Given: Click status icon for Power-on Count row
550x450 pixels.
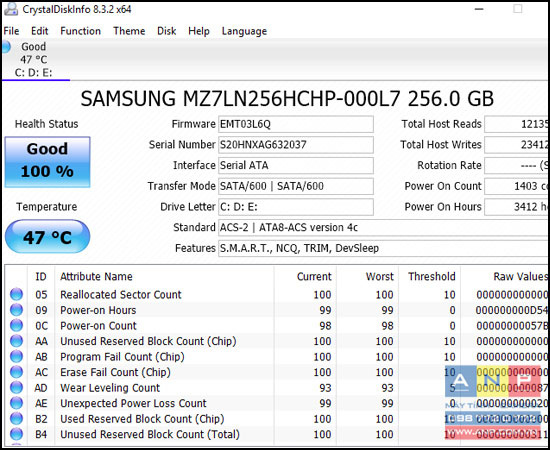Looking at the screenshot, I should click(16, 325).
